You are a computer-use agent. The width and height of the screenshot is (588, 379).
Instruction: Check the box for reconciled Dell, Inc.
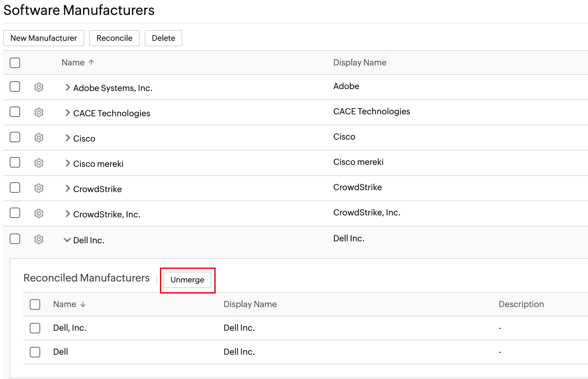(x=35, y=328)
